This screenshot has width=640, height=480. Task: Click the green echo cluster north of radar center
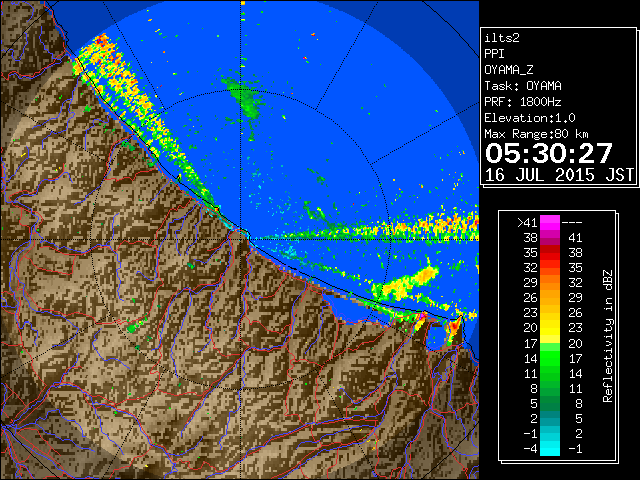point(245,99)
